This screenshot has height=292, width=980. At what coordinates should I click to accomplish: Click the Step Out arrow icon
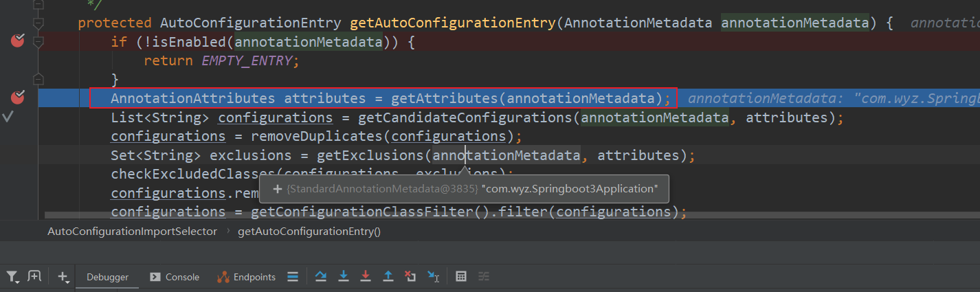[x=388, y=277]
